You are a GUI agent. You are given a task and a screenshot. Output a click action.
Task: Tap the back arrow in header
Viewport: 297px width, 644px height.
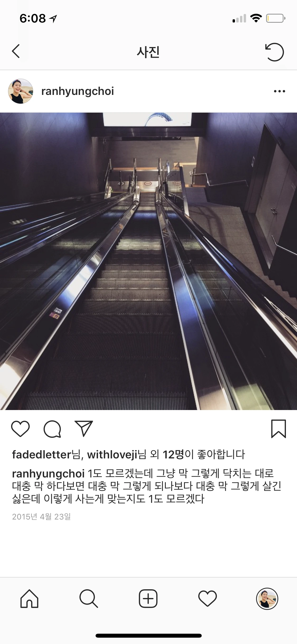coord(16,51)
